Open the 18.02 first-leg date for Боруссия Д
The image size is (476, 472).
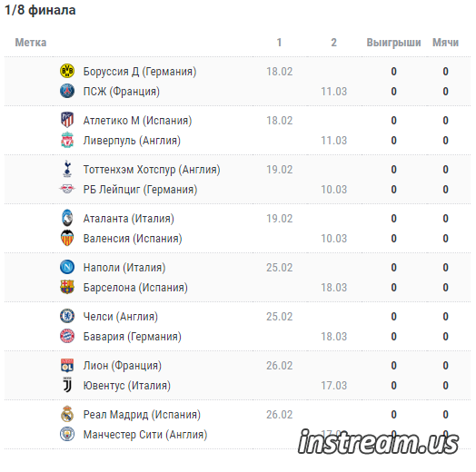(279, 72)
